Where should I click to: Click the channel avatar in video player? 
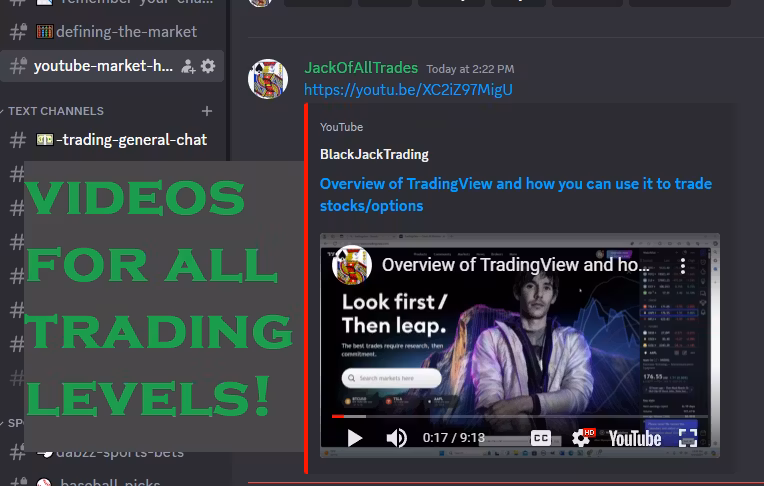[x=351, y=265]
